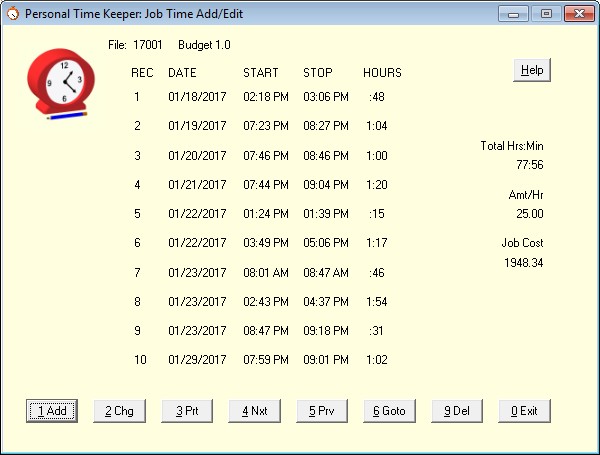Click stop time 08:47 AM

pyautogui.click(x=326, y=273)
